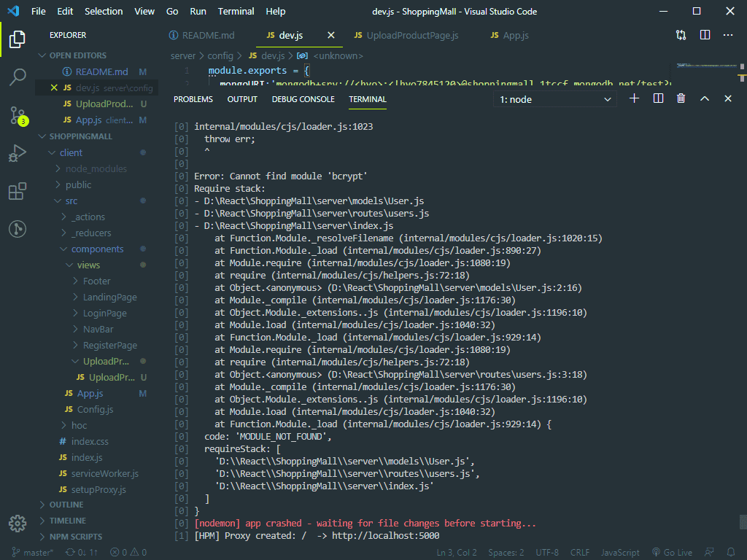747x560 pixels.
Task: Open setupProxy.js in the explorer
Action: coord(98,489)
